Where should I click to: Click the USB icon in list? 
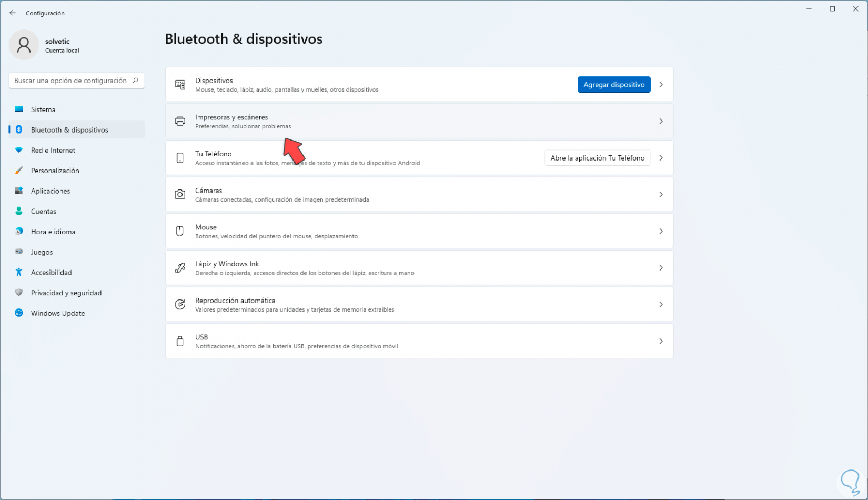180,341
